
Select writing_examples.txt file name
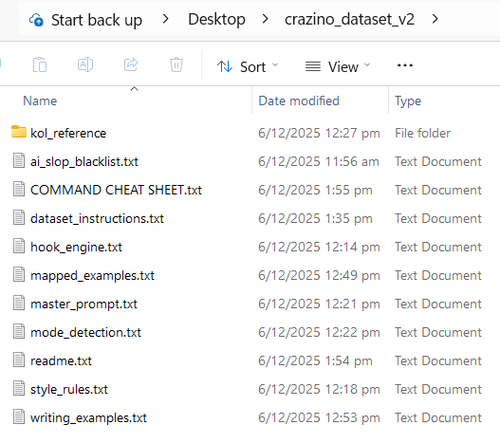coord(88,418)
